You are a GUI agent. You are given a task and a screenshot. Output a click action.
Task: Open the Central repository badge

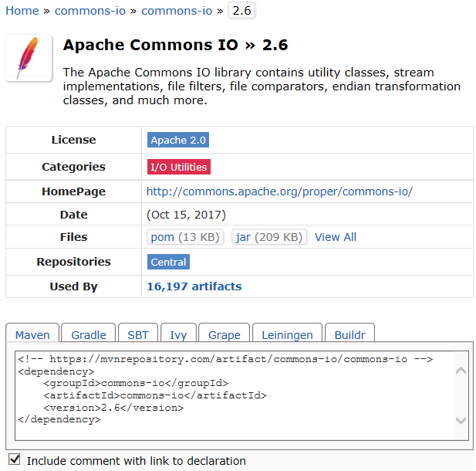click(x=168, y=262)
